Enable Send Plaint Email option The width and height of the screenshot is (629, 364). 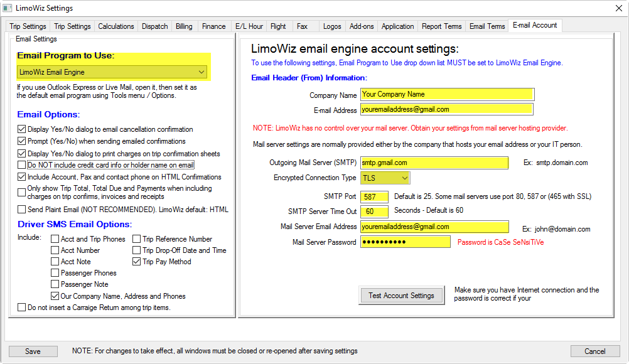pos(22,209)
